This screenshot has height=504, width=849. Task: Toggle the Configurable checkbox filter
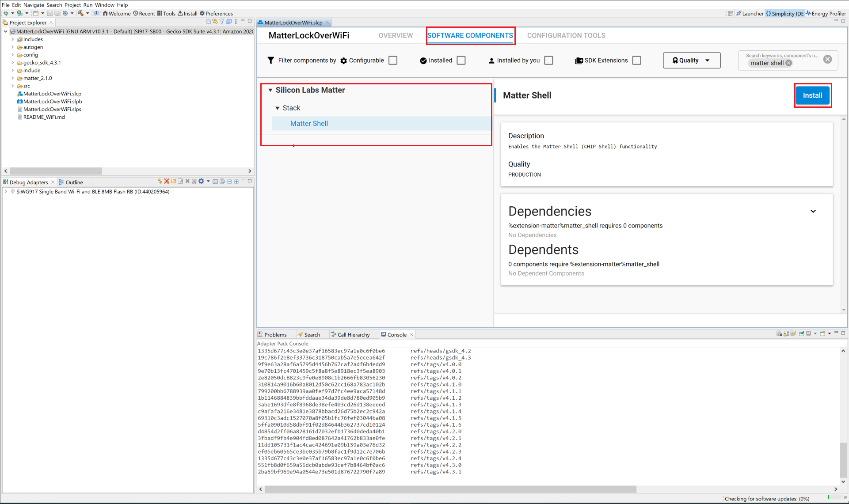pos(394,60)
